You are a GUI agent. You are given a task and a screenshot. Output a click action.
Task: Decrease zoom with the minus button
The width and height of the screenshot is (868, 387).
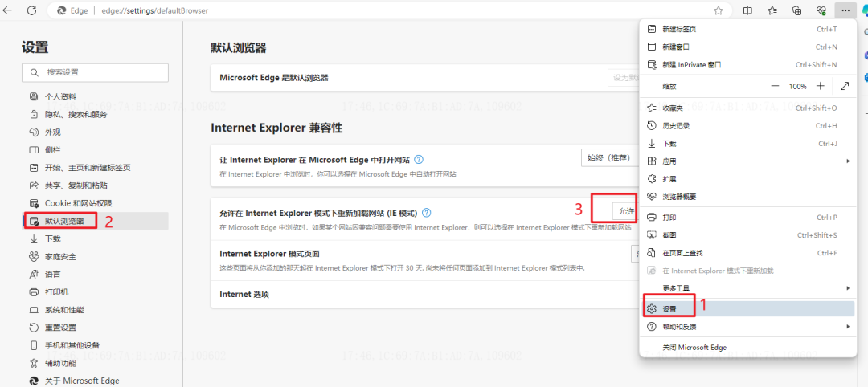point(775,86)
